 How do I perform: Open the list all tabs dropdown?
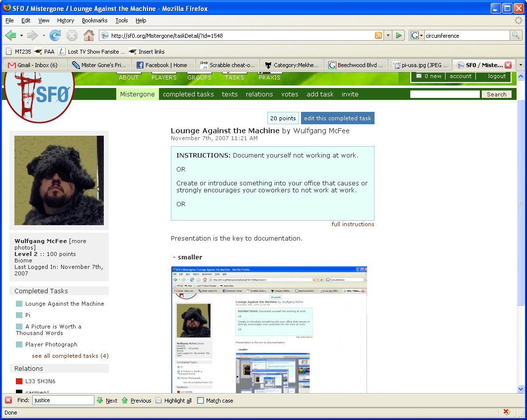click(x=521, y=65)
